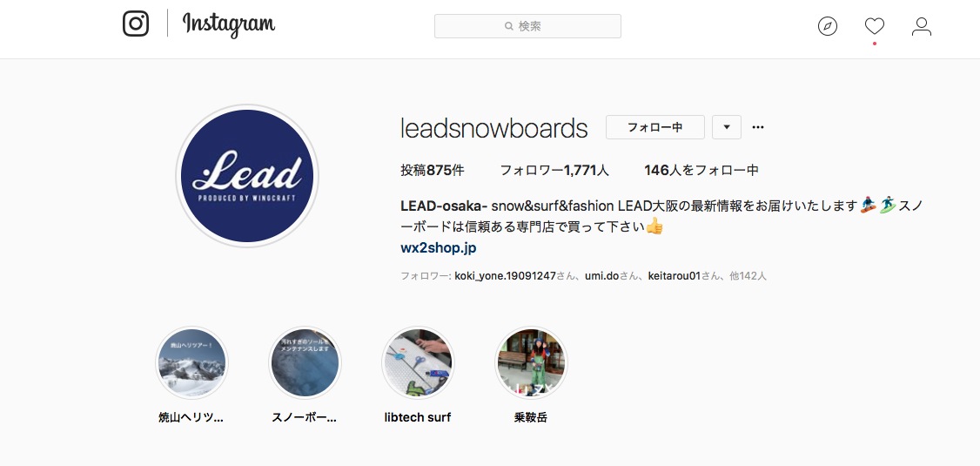Open the Explore compass icon

pos(828,26)
